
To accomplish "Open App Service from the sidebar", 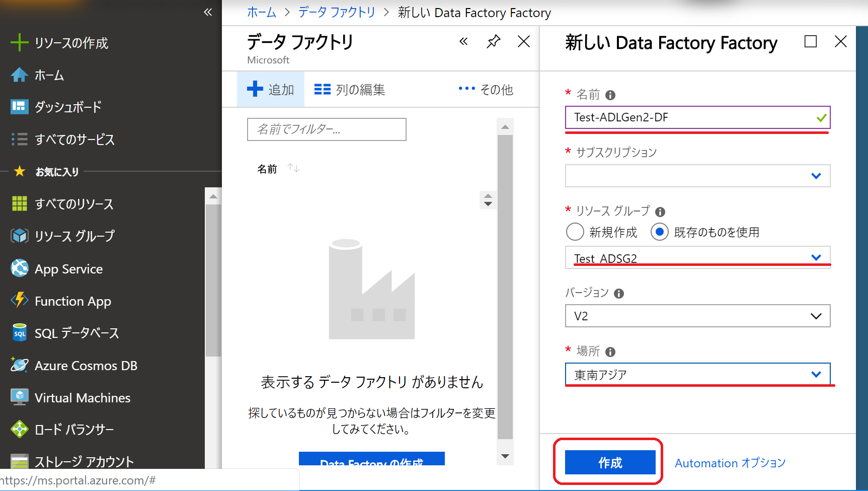I will [x=19, y=268].
